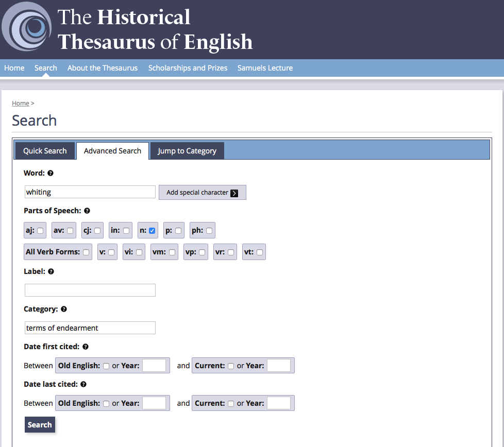Switch to the Quick Search tab
The width and height of the screenshot is (504, 447).
tap(45, 151)
